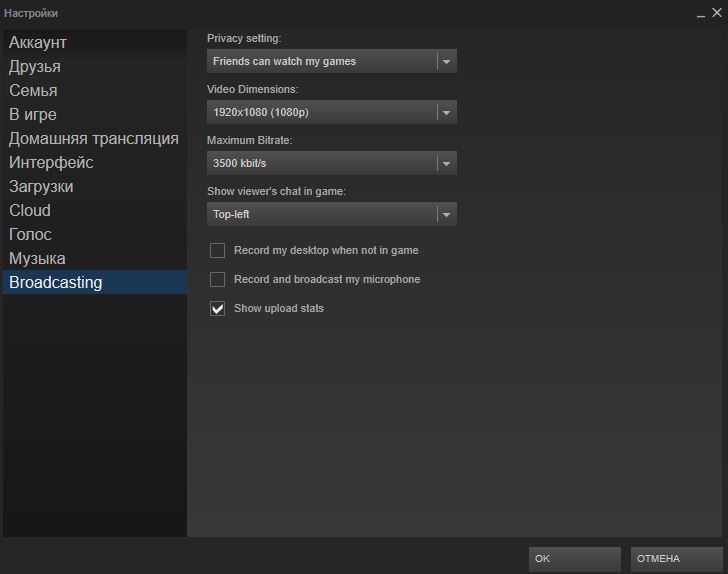728x574 pixels.
Task: Open the Cloud settings section
Action: point(30,211)
